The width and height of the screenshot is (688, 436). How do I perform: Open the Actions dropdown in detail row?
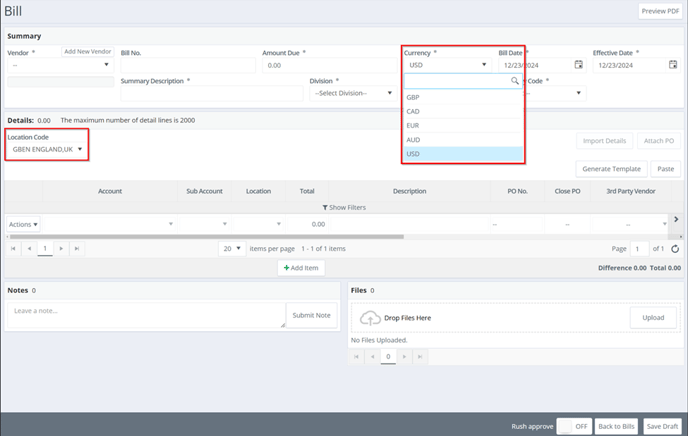[x=23, y=224]
